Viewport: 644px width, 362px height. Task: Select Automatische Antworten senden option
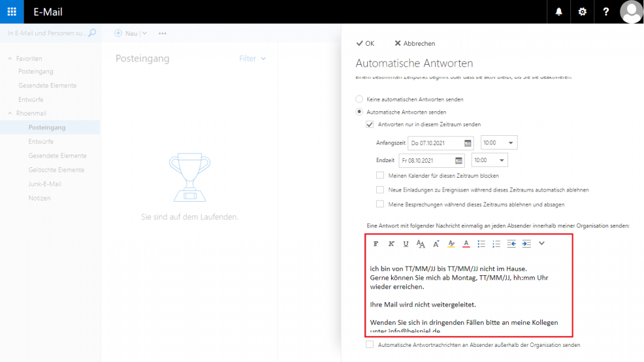tap(359, 112)
